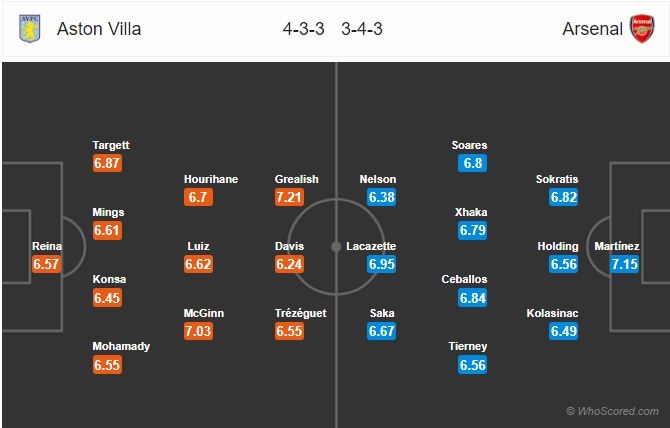
Task: Click the WhoScored.com watermark
Action: [612, 411]
